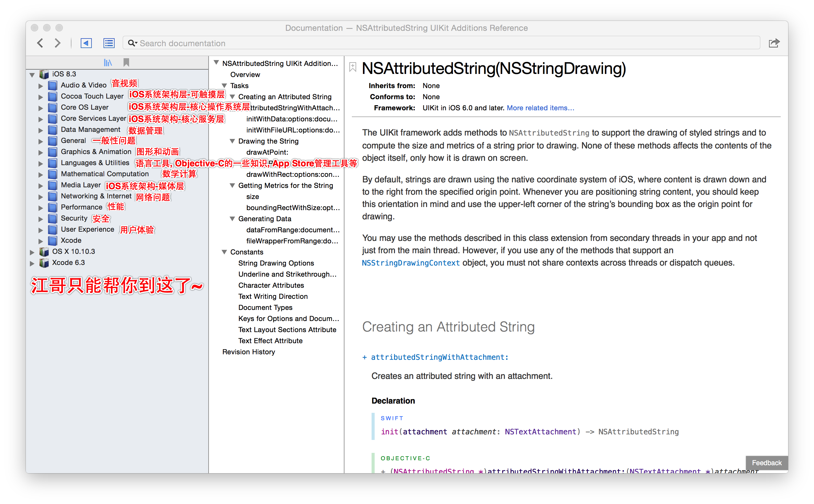Open the search options magnifier dropdown
This screenshot has height=504, width=814.
coord(132,43)
